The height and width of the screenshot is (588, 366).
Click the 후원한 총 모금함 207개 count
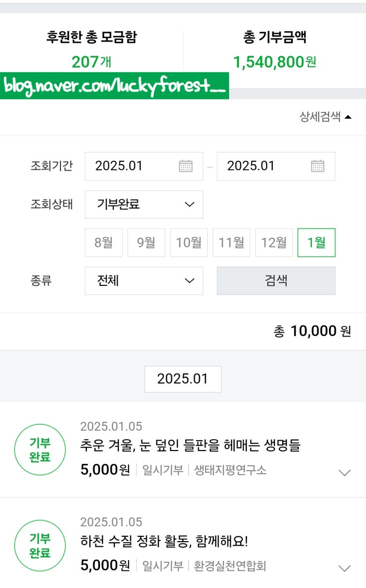pos(92,62)
